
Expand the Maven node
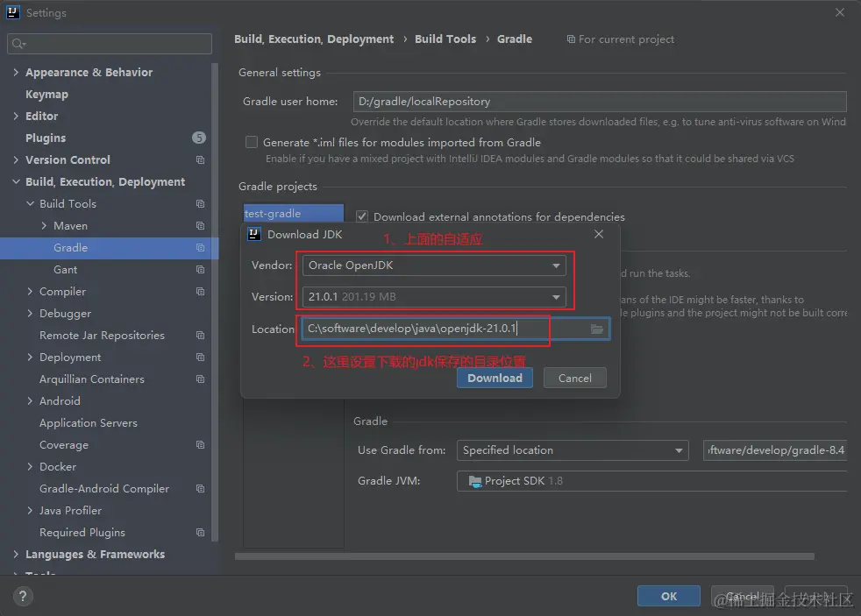coord(44,226)
